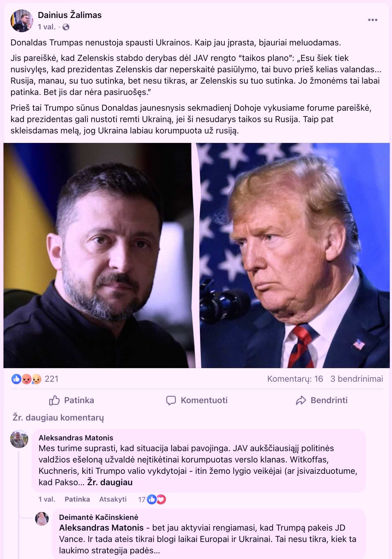Viewport: 392px width, 559px height.
Task: Click the Komentuoti speech bubble icon
Action: click(171, 400)
